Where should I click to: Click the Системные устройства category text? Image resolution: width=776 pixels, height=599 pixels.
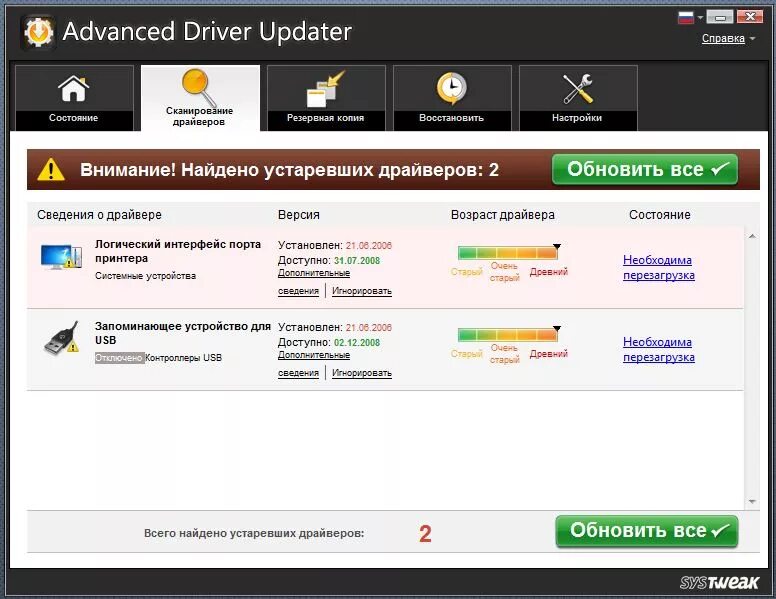[146, 276]
